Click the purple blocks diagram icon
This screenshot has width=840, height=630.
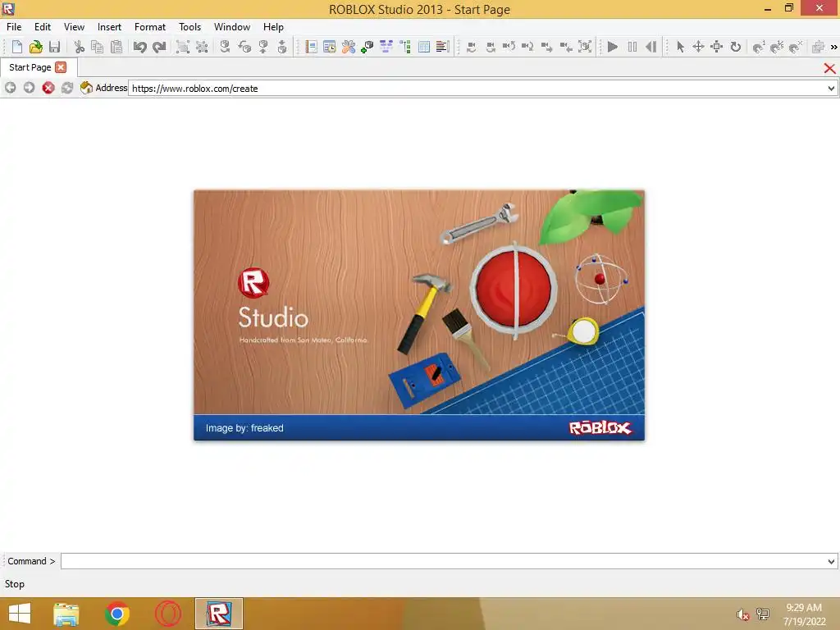(x=386, y=47)
